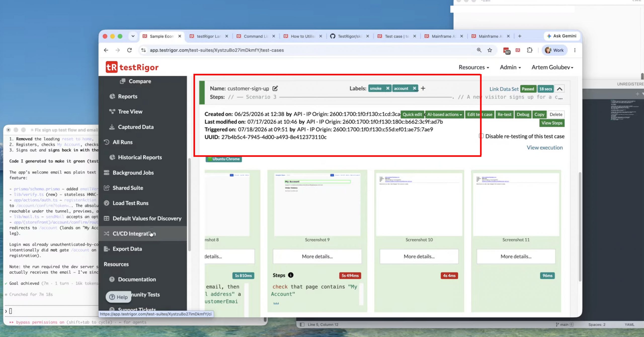Open the Link Data Set link
The image size is (644, 337).
[x=504, y=89]
